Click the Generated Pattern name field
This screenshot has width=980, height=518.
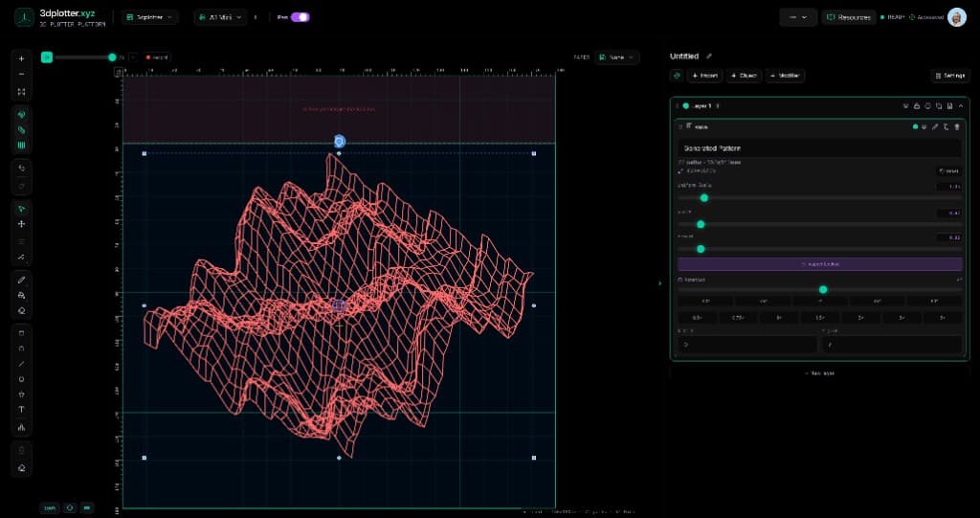click(820, 148)
